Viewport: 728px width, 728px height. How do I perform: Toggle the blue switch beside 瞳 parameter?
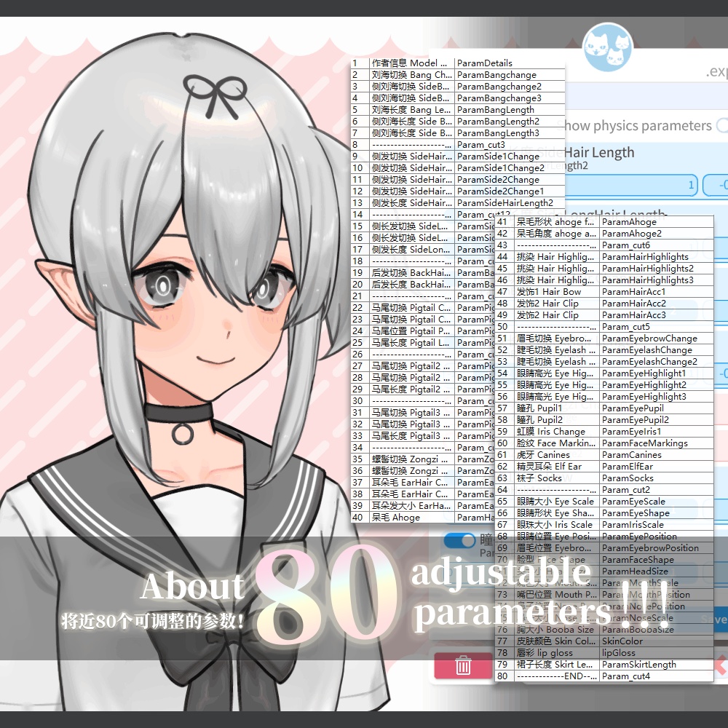[459, 540]
